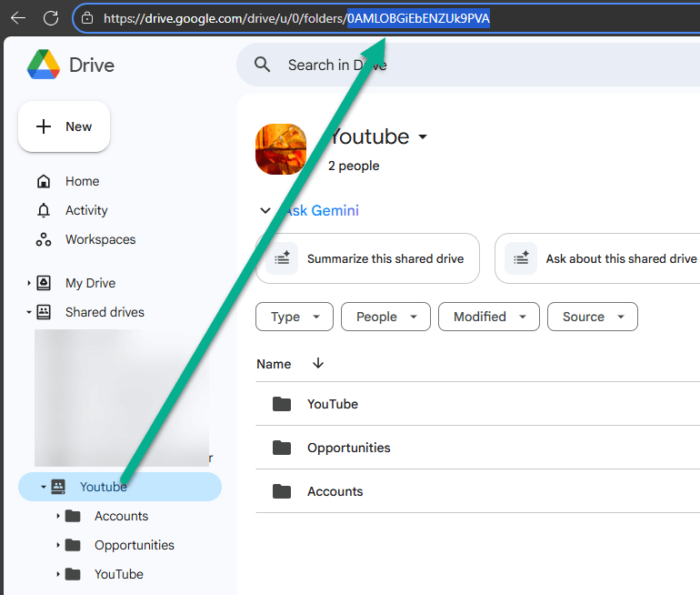Viewport: 700px width, 595px height.
Task: Click the Workspaces icon
Action: 44,239
